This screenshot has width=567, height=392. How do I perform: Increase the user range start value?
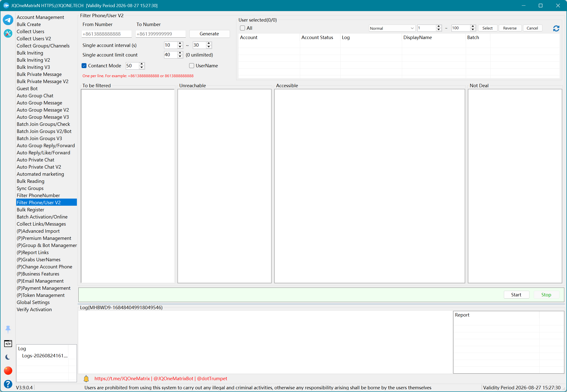tap(439, 27)
